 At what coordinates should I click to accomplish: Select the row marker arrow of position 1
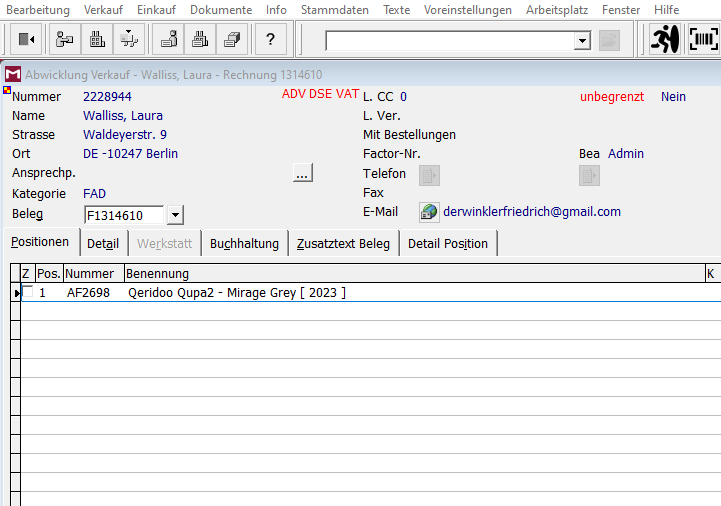coord(16,293)
